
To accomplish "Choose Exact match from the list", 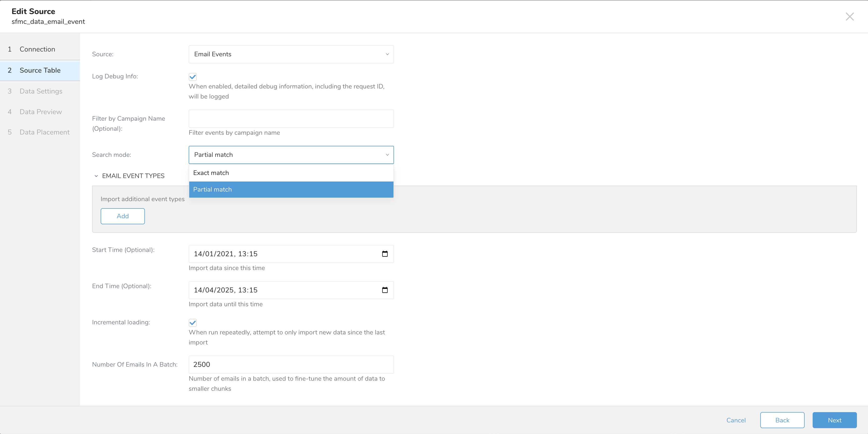I will 291,173.
